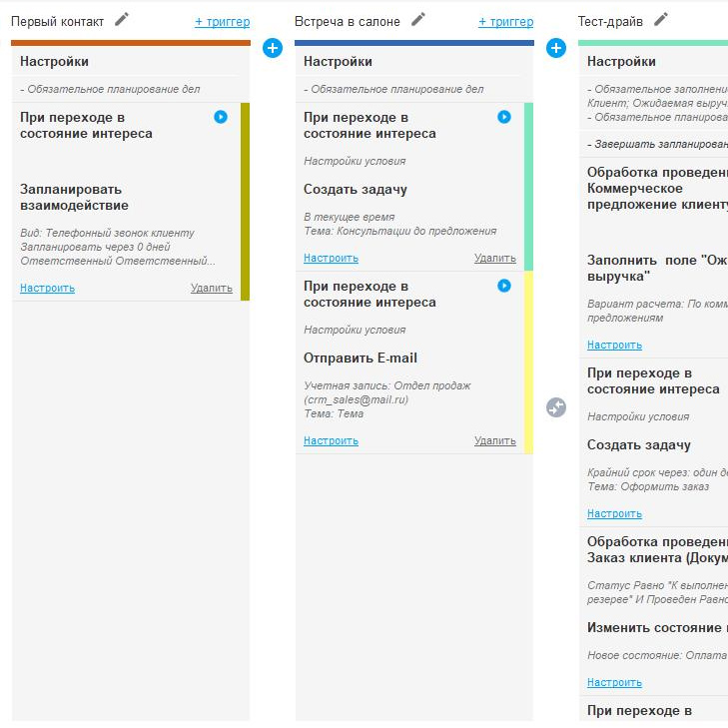Click gray swap arrows icon between columns
Screen dimensions: 728x728
(557, 406)
